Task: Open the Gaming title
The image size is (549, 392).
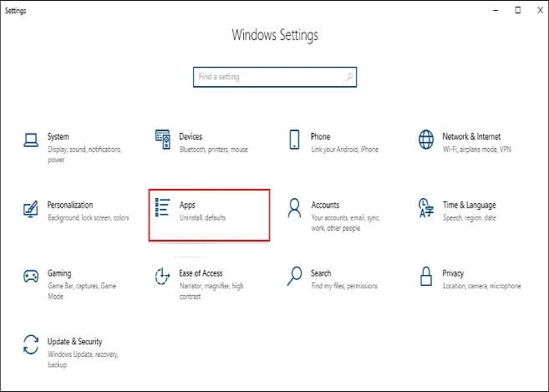Action: pyautogui.click(x=59, y=273)
